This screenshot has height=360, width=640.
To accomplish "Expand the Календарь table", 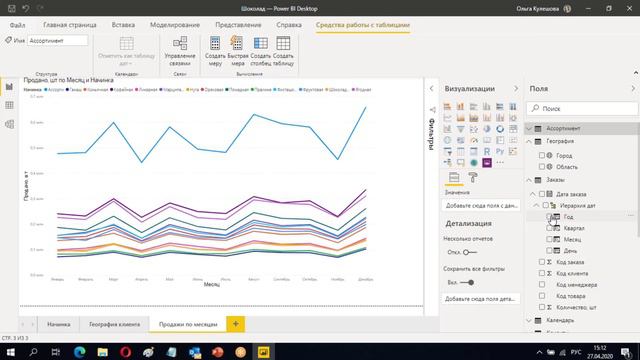I will pyautogui.click(x=529, y=320).
